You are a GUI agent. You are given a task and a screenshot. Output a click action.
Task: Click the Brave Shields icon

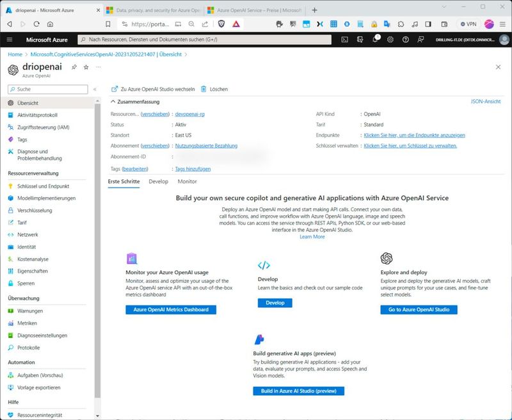221,24
